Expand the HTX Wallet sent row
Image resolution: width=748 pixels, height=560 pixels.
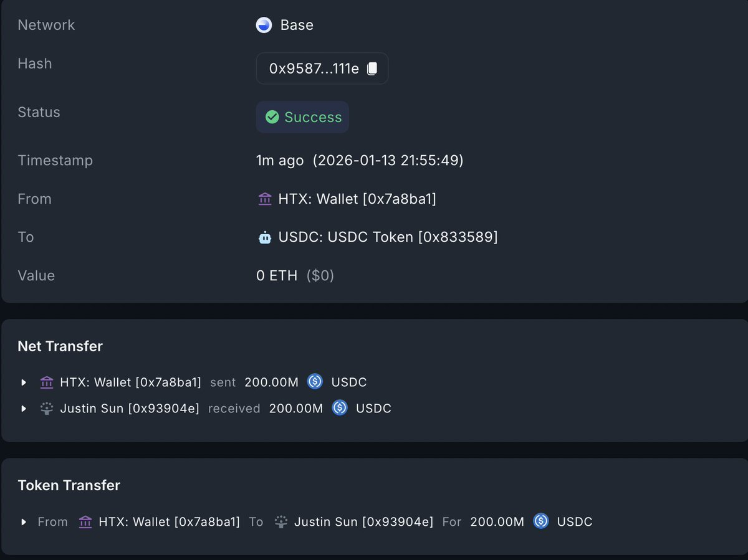24,382
